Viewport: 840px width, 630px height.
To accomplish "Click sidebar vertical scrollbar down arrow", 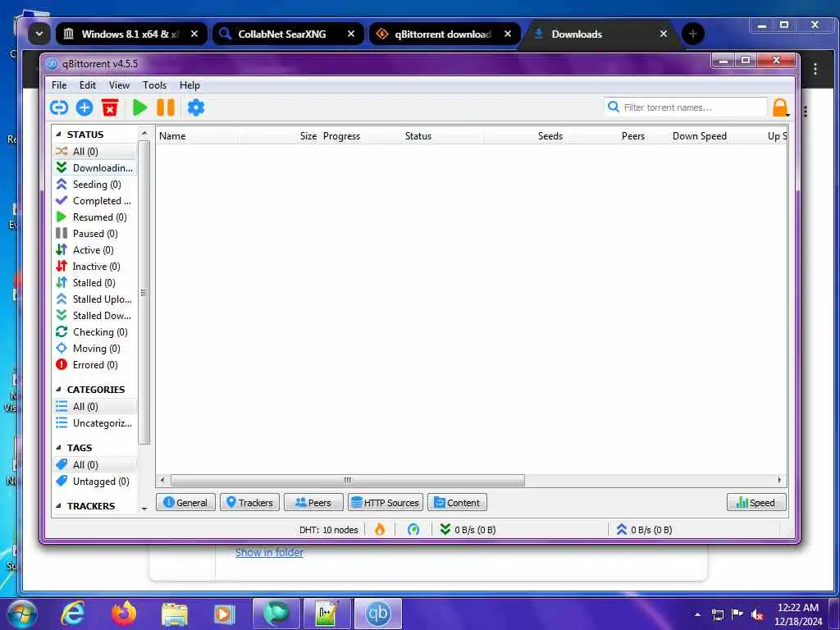I will coord(144,509).
